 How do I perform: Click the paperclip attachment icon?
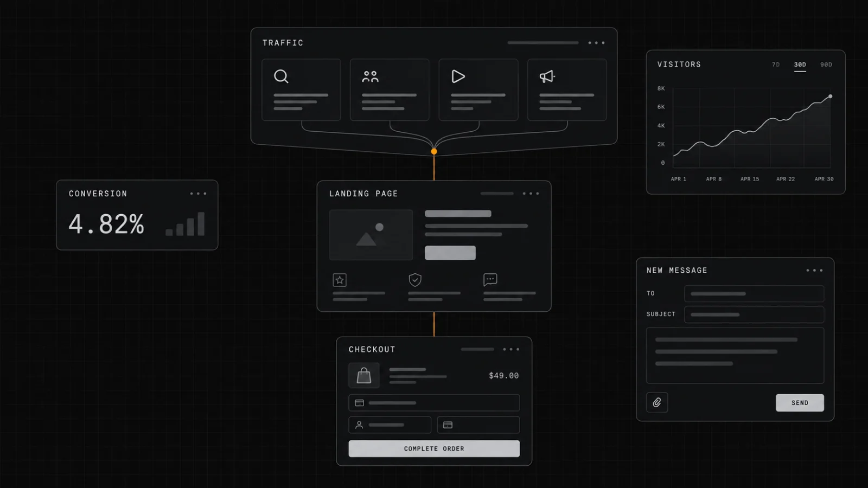[x=657, y=402]
